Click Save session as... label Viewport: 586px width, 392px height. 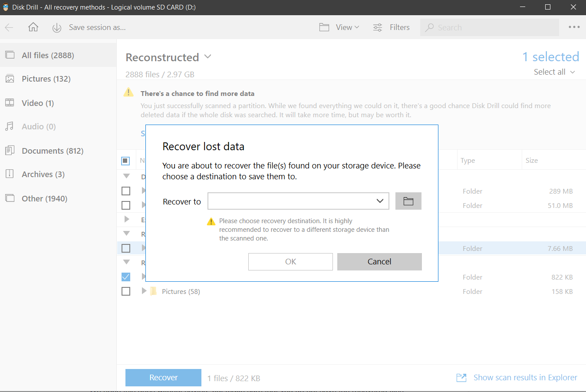click(x=97, y=27)
